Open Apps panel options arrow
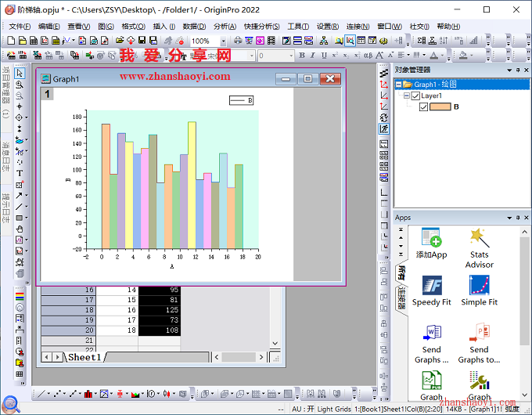Screen dimensions: 532x415 tap(509, 218)
